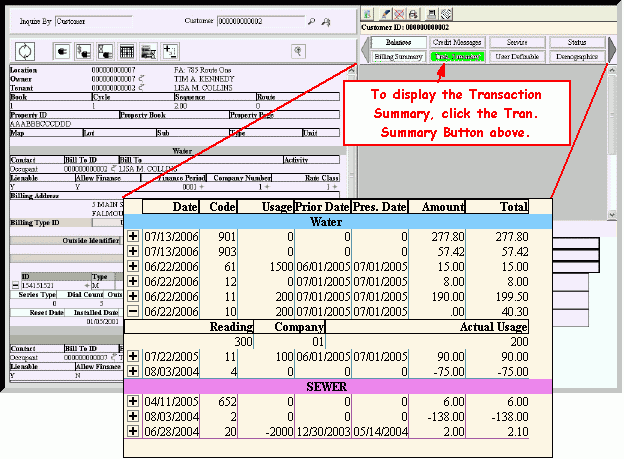624x459 pixels.
Task: Click the dollar-sign plug icon
Action: (x=84, y=51)
